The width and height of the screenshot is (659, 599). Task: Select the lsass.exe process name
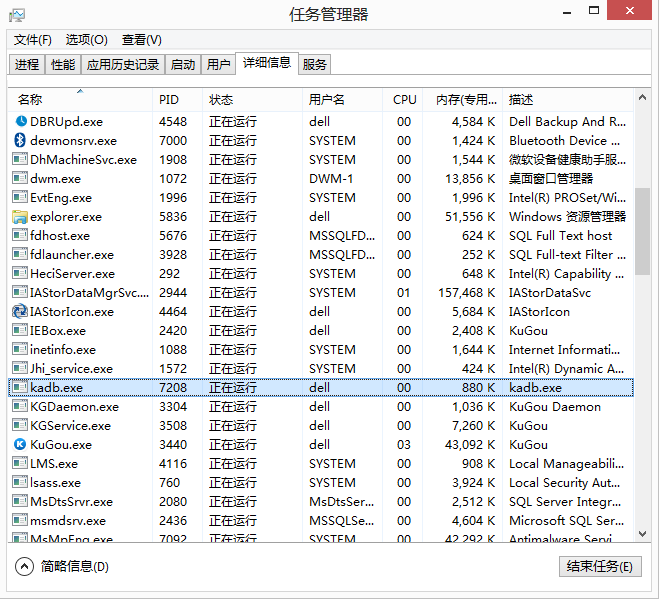click(55, 482)
